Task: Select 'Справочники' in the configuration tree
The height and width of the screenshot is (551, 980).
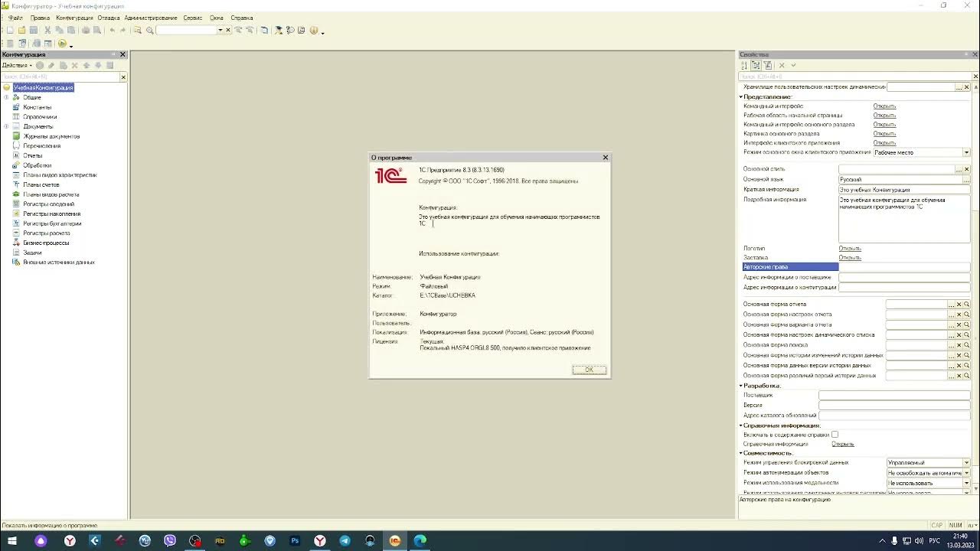Action: point(40,117)
